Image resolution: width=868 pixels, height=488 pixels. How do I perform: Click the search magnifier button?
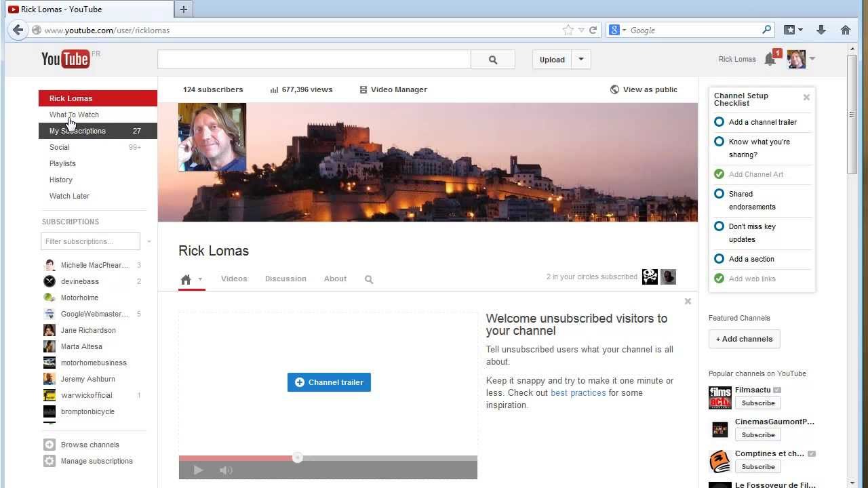pos(493,60)
